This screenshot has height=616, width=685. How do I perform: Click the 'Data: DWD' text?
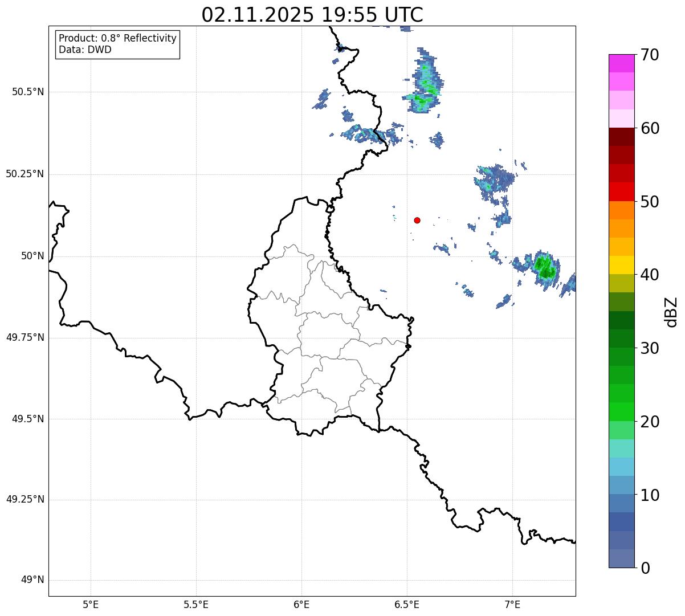coord(85,50)
